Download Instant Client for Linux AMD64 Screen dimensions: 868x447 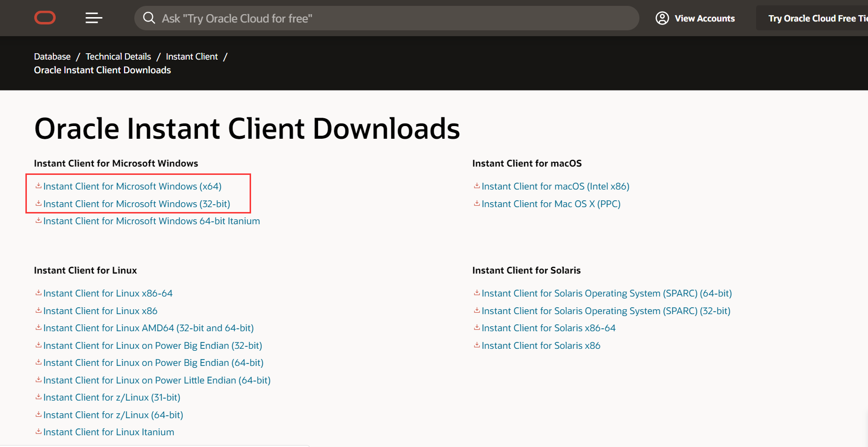coord(148,328)
